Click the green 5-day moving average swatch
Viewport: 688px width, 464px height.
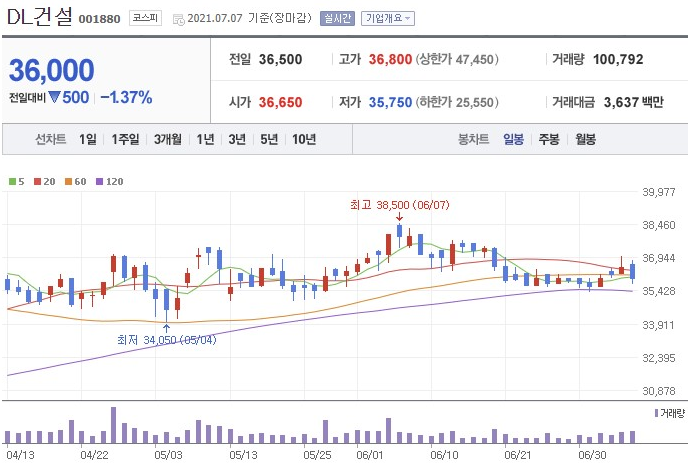click(x=12, y=181)
